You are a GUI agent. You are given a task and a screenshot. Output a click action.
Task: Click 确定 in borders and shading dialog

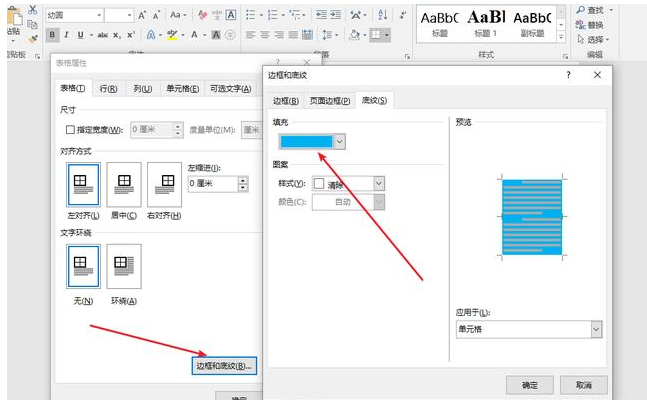[x=530, y=385]
